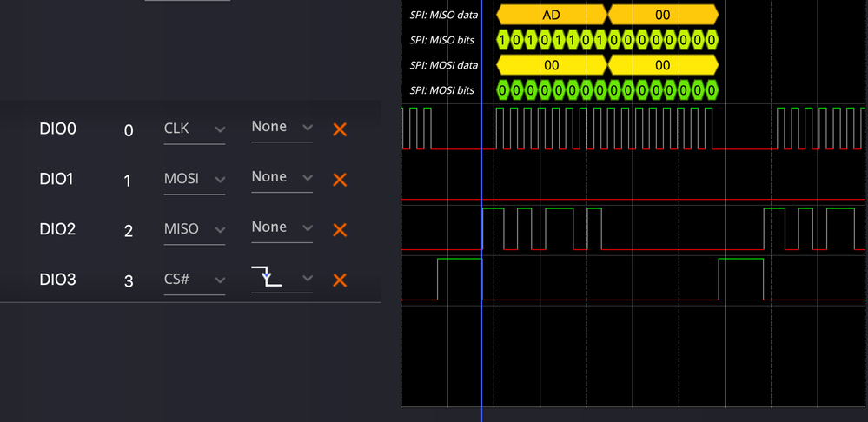Remove the DIO1 channel with orange X

340,180
